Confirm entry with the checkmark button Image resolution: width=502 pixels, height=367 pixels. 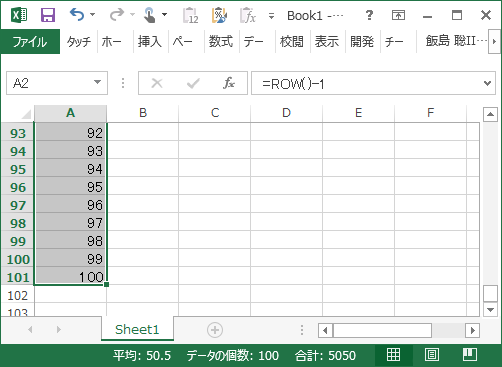pos(193,83)
